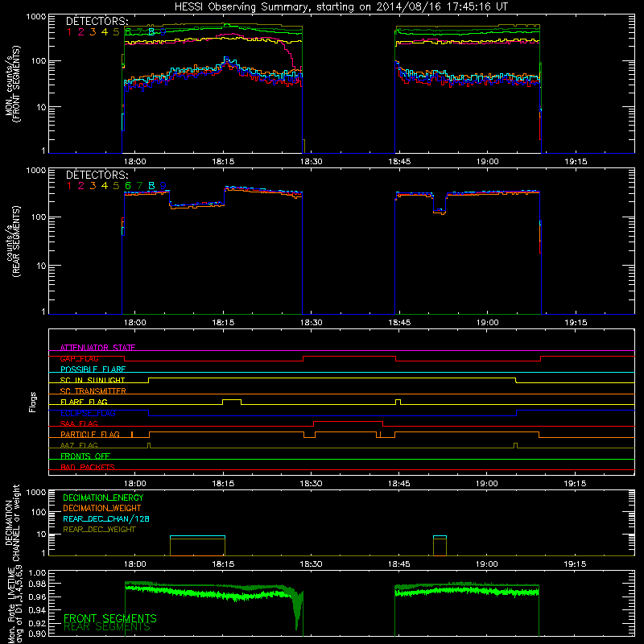
Task: Click 'DETECTORS:' label in the front segments panel
Action: (97, 21)
